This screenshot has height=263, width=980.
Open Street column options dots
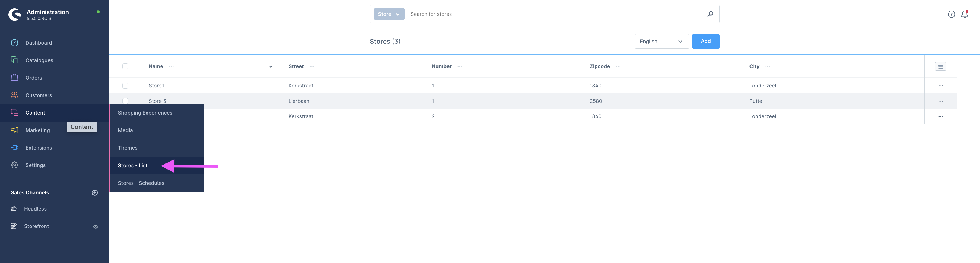click(x=312, y=67)
